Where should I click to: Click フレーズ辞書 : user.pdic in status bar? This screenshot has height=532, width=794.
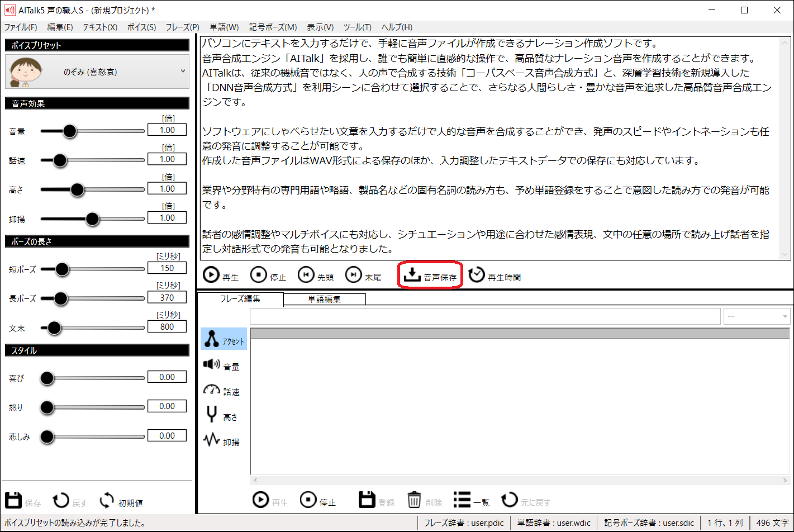[x=464, y=523]
